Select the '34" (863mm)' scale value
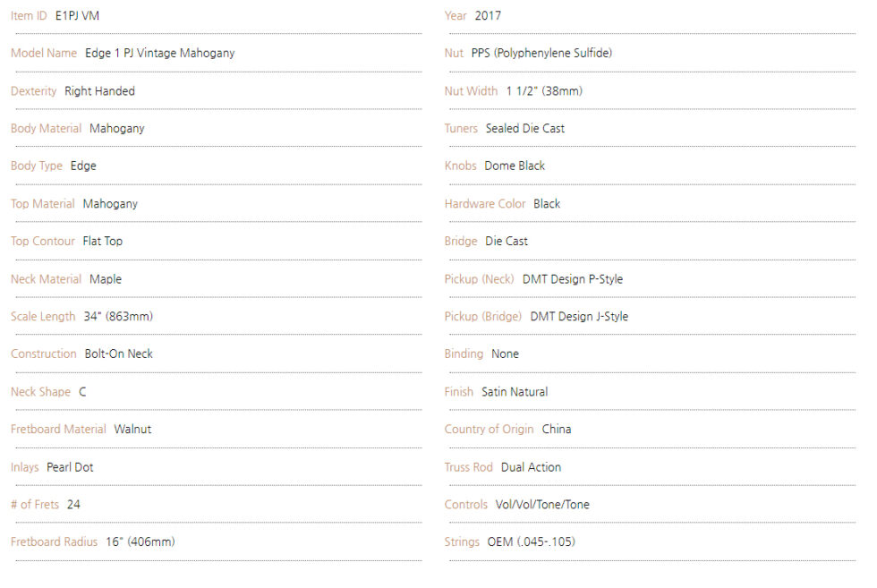The height and width of the screenshot is (588, 877). point(118,317)
